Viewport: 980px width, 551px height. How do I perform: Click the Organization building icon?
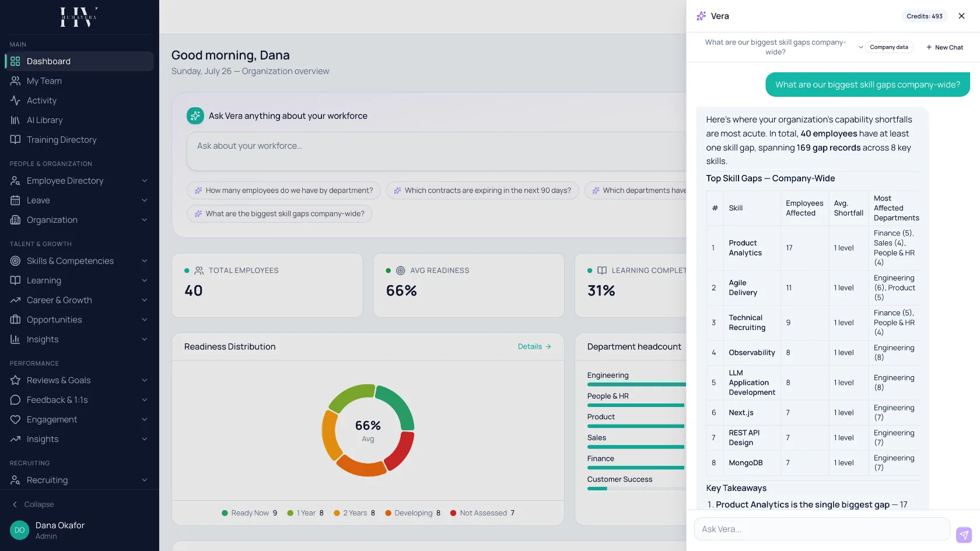click(x=15, y=220)
